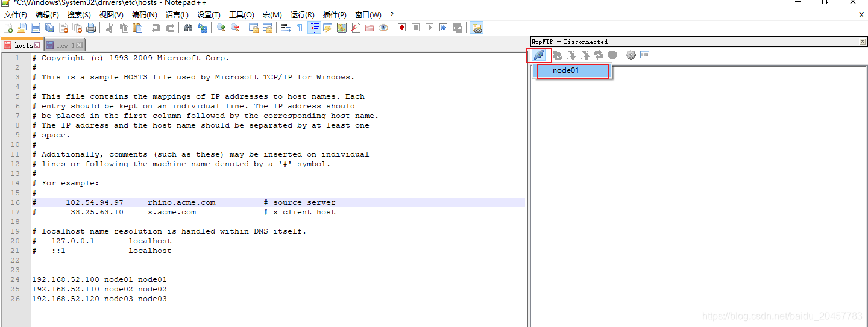Toggle synchronized horizontal scrolling
868x327 pixels.
(268, 28)
